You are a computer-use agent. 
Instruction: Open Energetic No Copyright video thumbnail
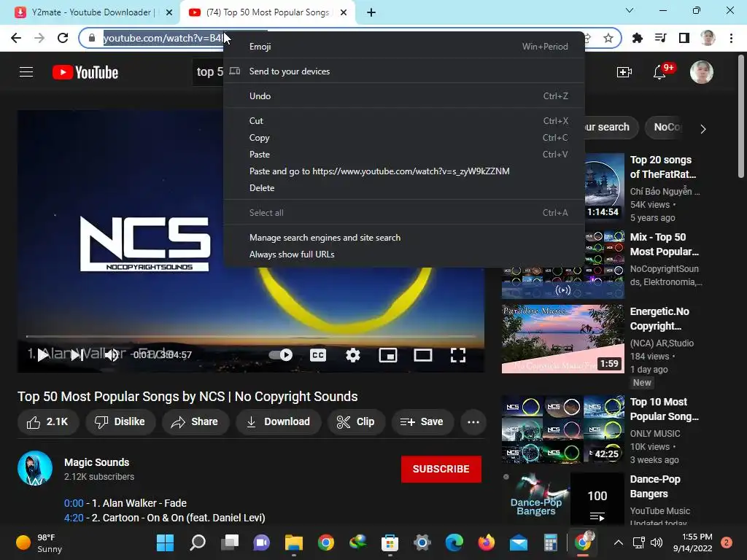[562, 339]
